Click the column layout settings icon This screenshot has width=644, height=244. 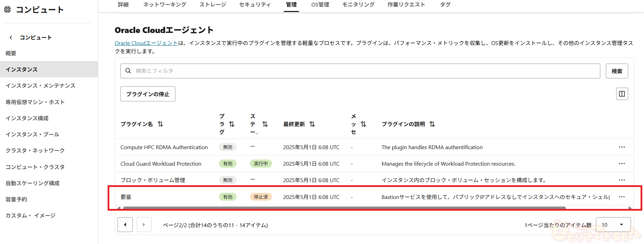click(x=622, y=94)
